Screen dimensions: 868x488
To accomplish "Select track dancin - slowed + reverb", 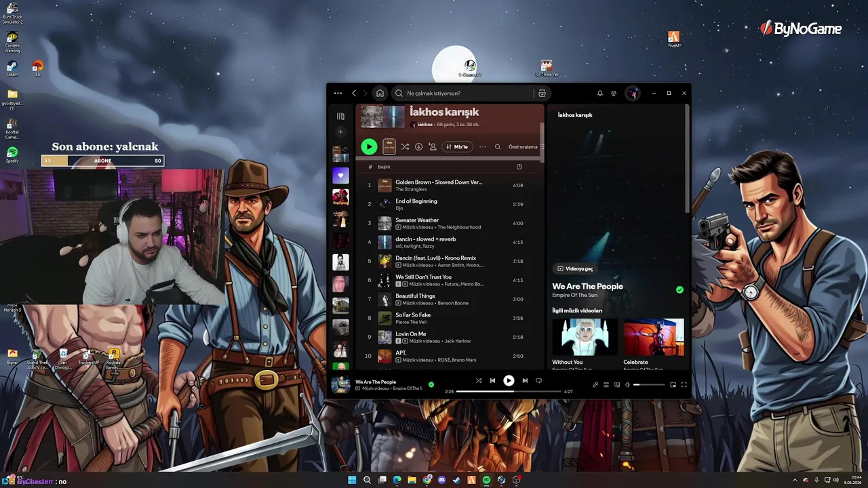I will [x=450, y=242].
